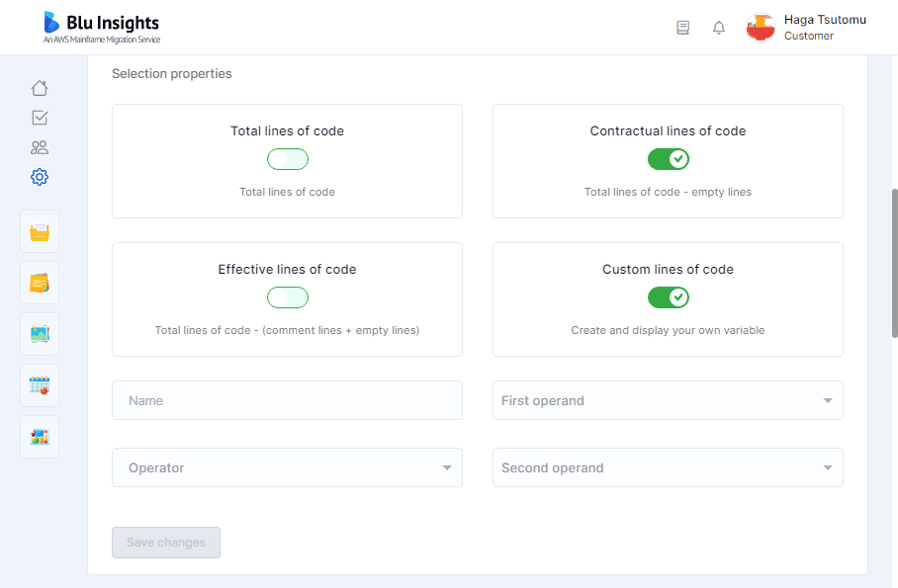The image size is (898, 588).
Task: Expand the Second operand dropdown
Action: point(668,467)
